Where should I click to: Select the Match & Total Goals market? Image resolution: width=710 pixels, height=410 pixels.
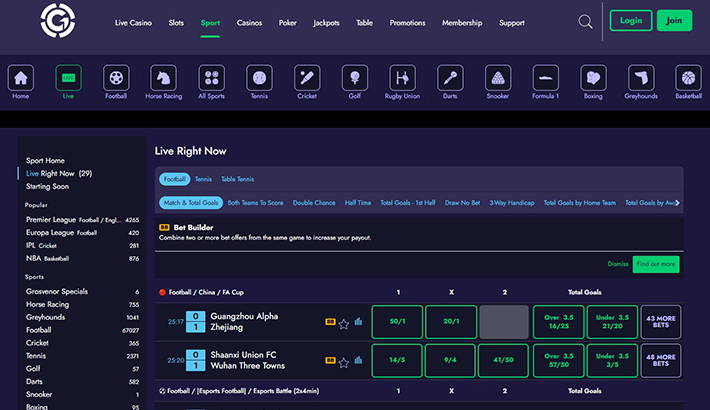191,203
